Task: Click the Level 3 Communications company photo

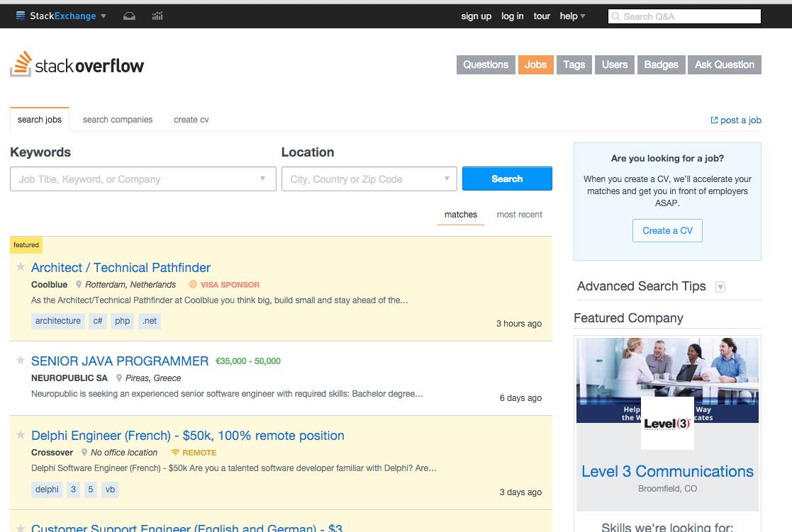Action: click(667, 380)
